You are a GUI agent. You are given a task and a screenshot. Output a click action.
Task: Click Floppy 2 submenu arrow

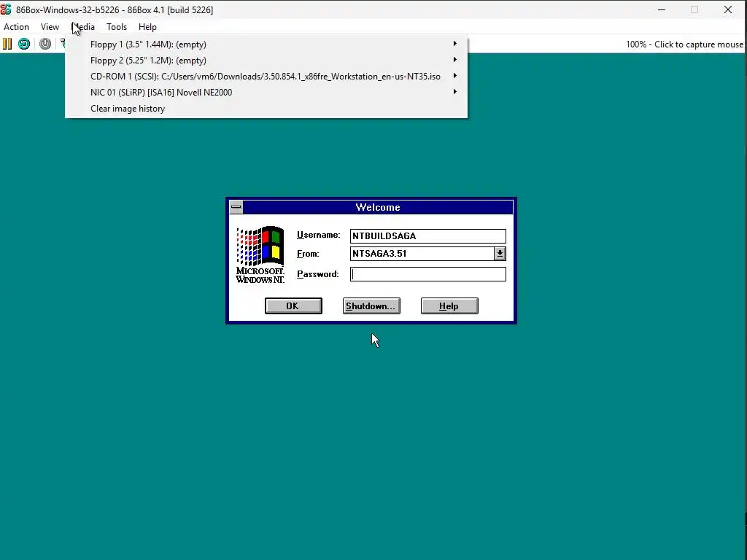coord(455,60)
